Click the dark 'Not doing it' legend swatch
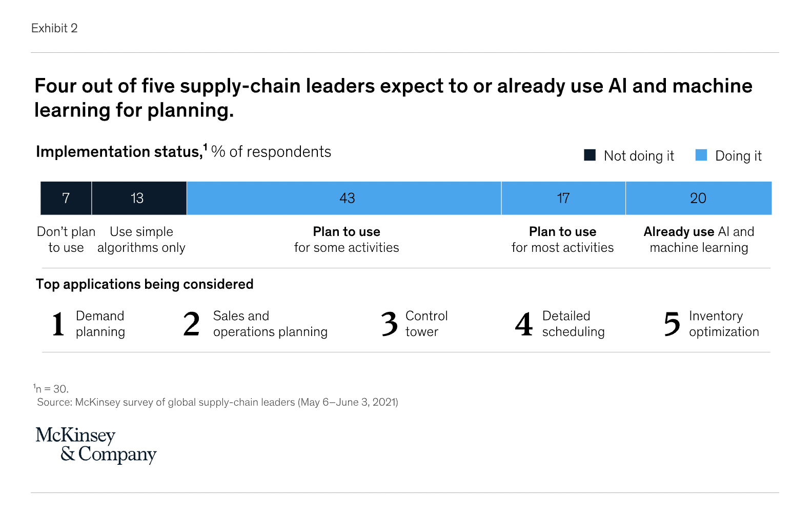Screen dimensions: 812x513 pos(590,155)
